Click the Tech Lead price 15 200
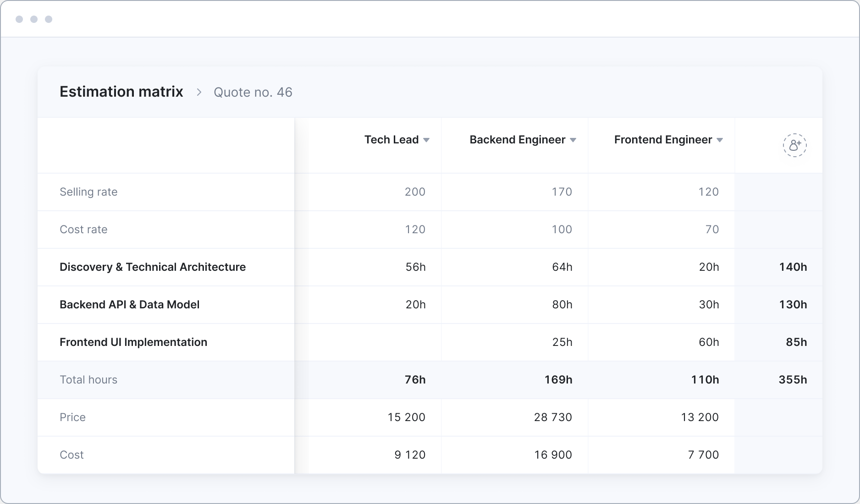 406,417
